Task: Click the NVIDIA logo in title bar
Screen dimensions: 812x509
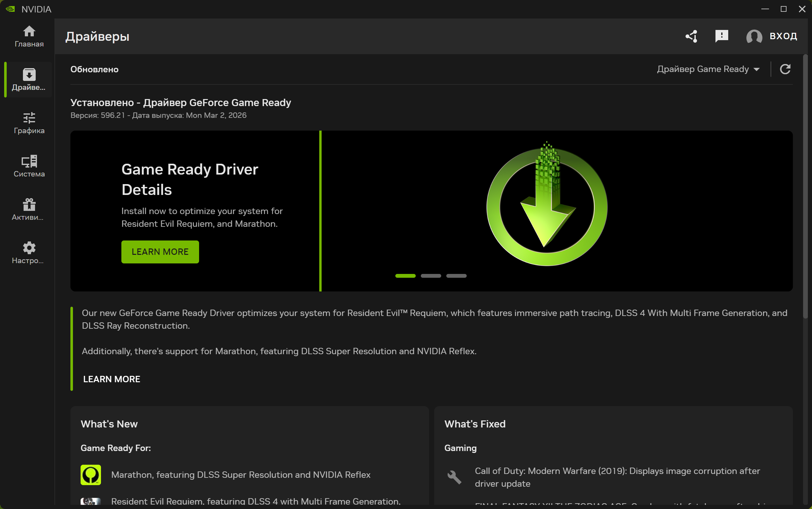Action: (x=10, y=9)
